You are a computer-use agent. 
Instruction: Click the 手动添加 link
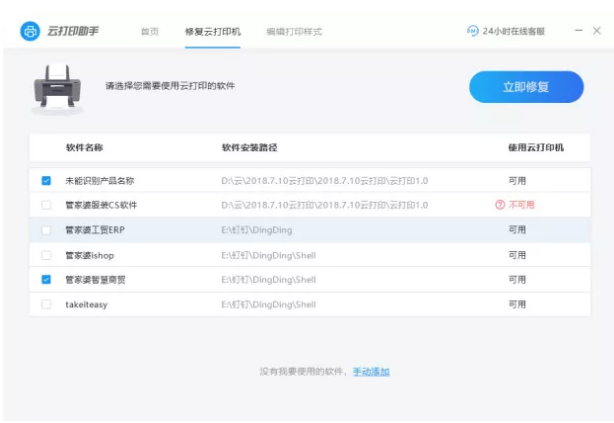click(371, 371)
